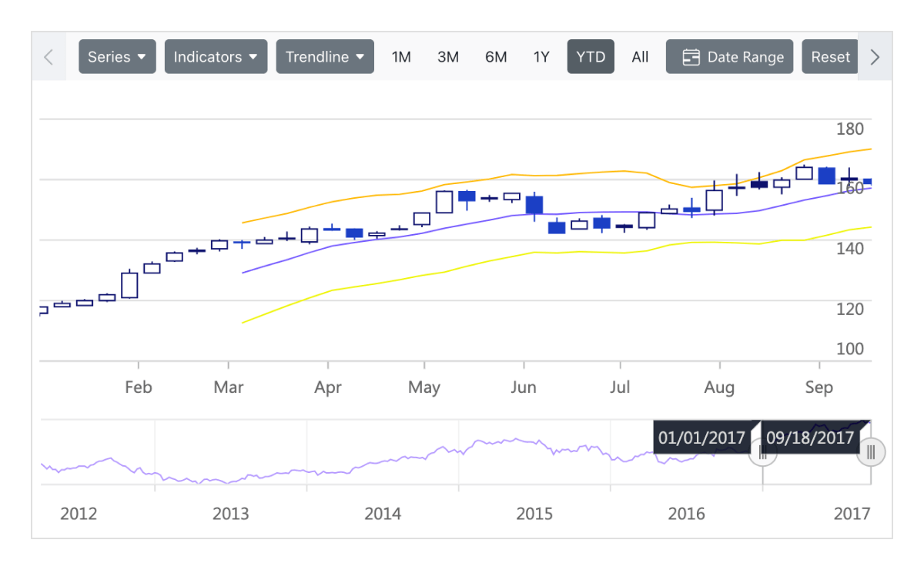This screenshot has height=570, width=924.
Task: Toggle the 1M period selection
Action: pyautogui.click(x=401, y=56)
